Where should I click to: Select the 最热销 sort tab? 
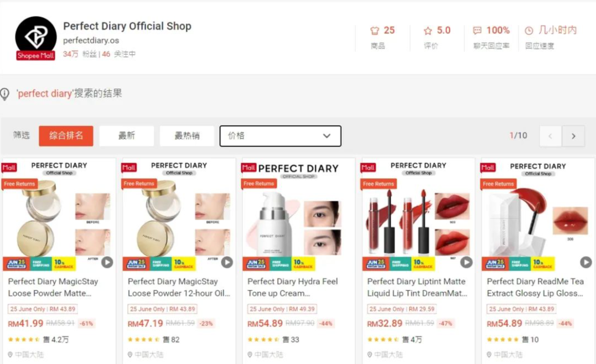187,136
